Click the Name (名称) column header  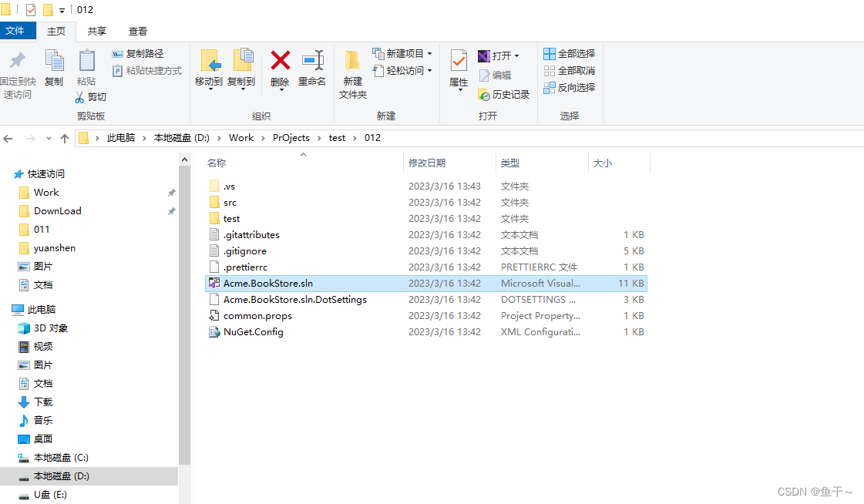[217, 163]
